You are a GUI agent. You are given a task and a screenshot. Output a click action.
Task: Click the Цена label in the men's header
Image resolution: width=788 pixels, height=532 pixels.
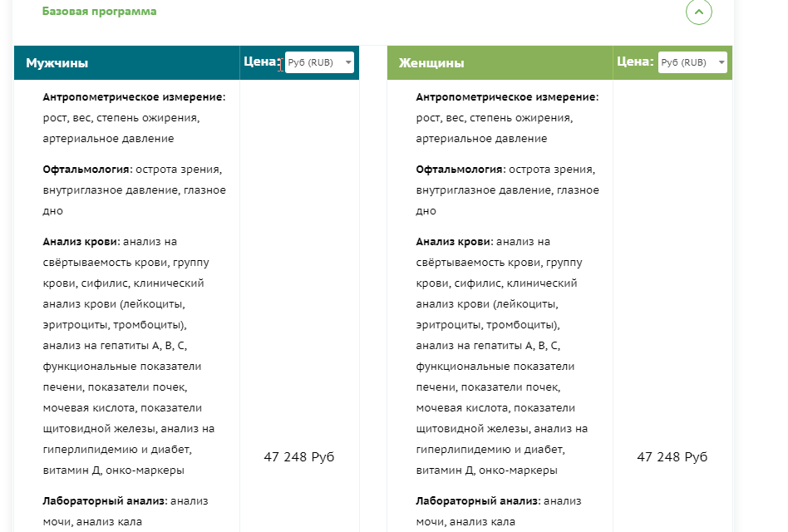click(262, 62)
